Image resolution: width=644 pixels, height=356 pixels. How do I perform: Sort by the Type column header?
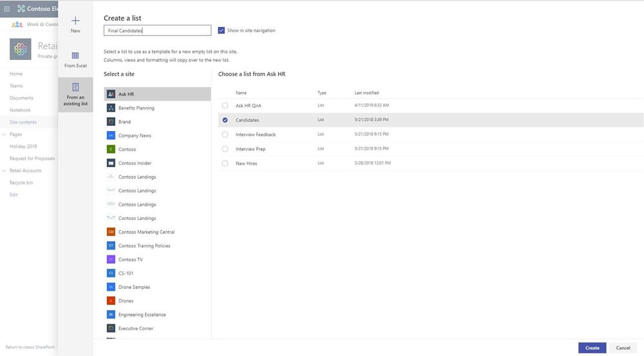pos(322,93)
